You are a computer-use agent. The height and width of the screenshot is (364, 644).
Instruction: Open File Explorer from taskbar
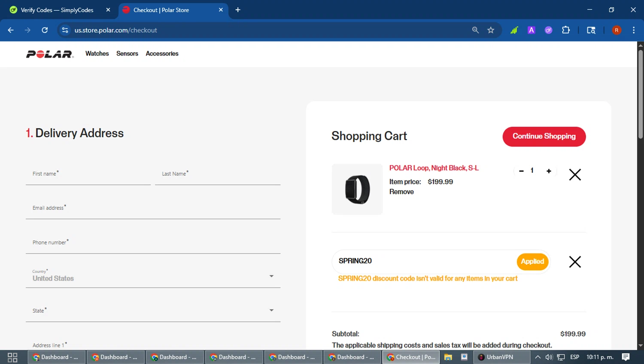click(448, 357)
